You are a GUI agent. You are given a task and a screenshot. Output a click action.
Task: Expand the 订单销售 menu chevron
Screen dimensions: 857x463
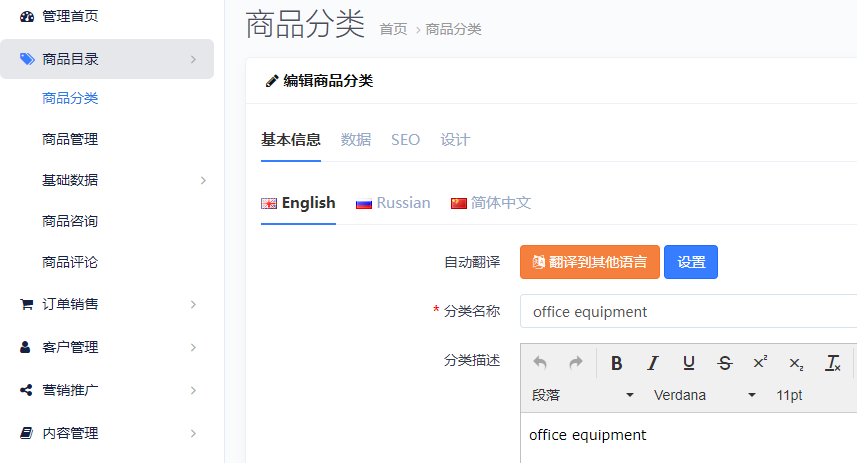tap(193, 304)
